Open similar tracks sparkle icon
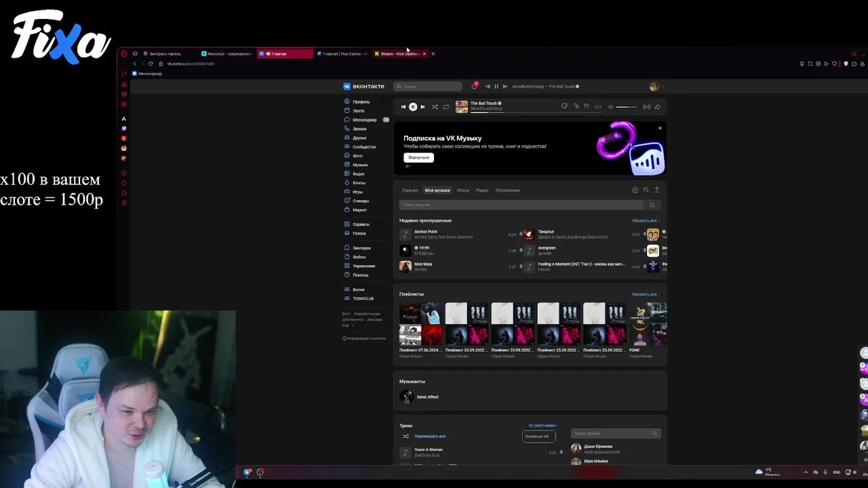868x488 pixels. (x=576, y=106)
